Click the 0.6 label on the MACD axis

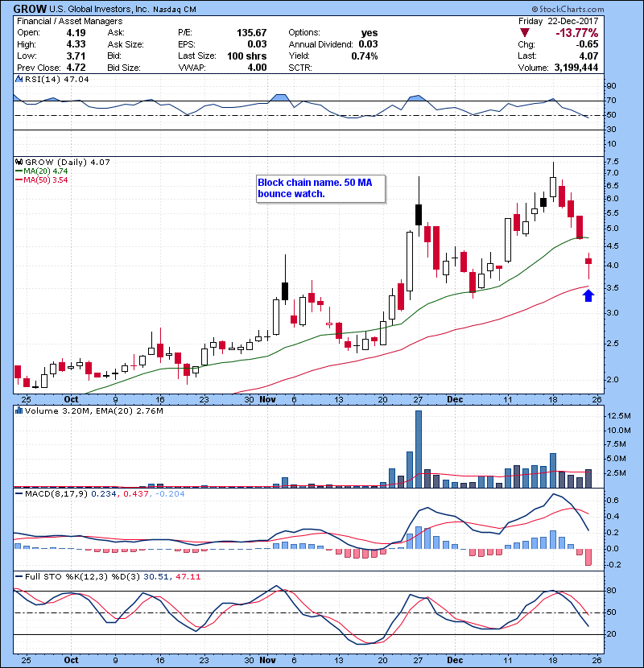point(613,500)
